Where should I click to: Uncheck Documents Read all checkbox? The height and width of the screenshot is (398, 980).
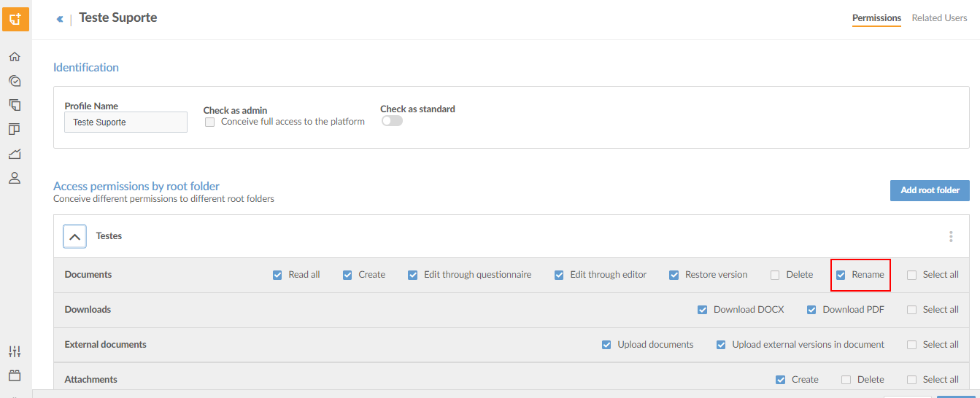pos(277,275)
